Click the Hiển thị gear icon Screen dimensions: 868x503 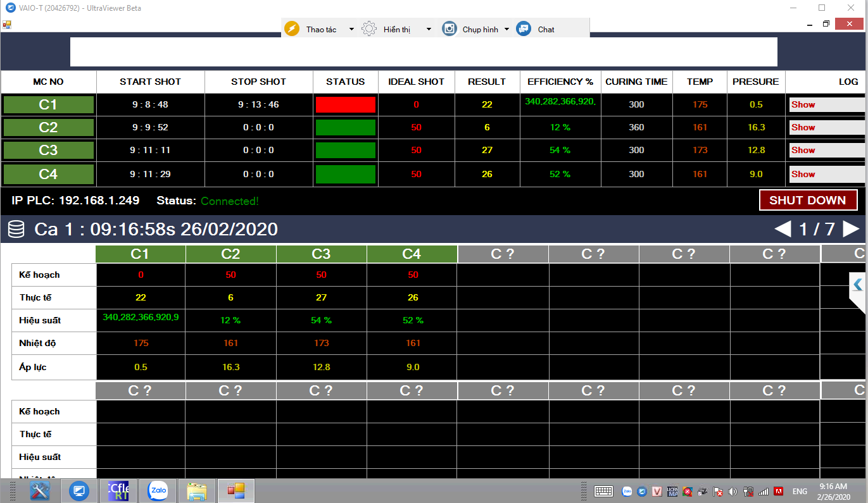(369, 29)
